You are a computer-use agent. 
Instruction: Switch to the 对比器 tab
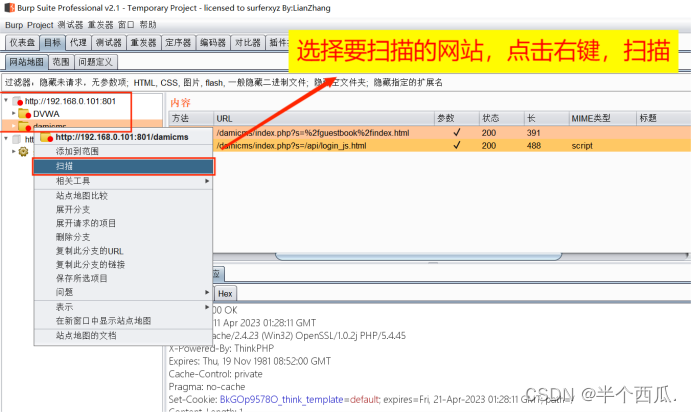248,43
